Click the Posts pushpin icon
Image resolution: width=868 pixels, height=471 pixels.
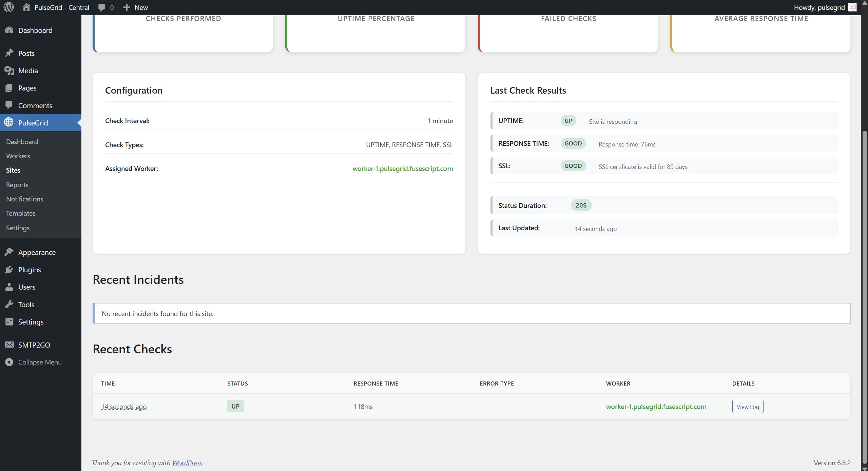click(x=9, y=53)
